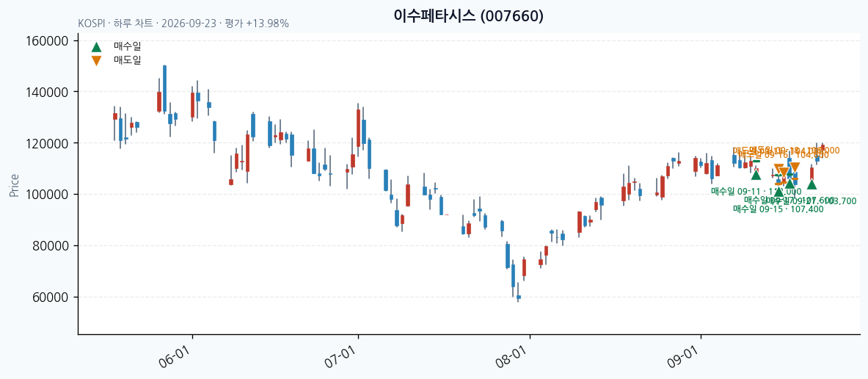
Task: Click the chart title 이수페타시스 (007660)
Action: click(469, 16)
